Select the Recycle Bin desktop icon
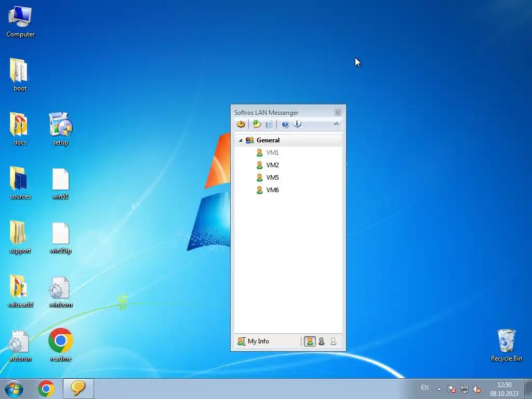This screenshot has height=399, width=532. pyautogui.click(x=506, y=345)
